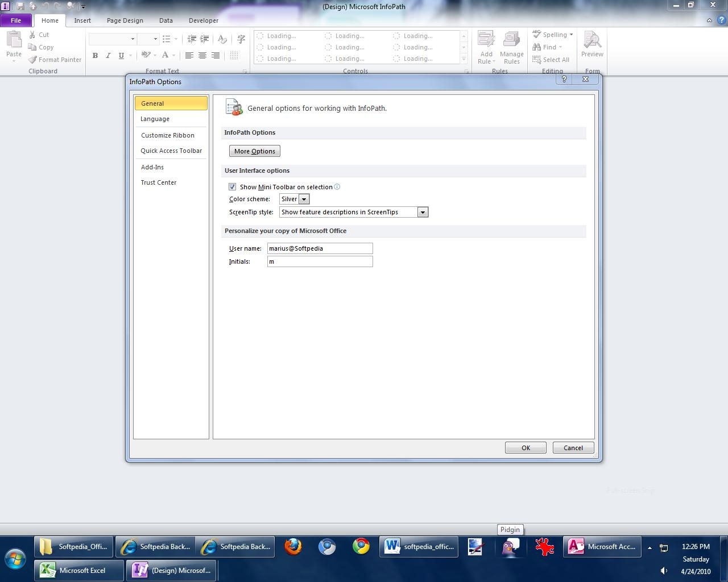
Task: Expand the font name combo box
Action: (133, 39)
